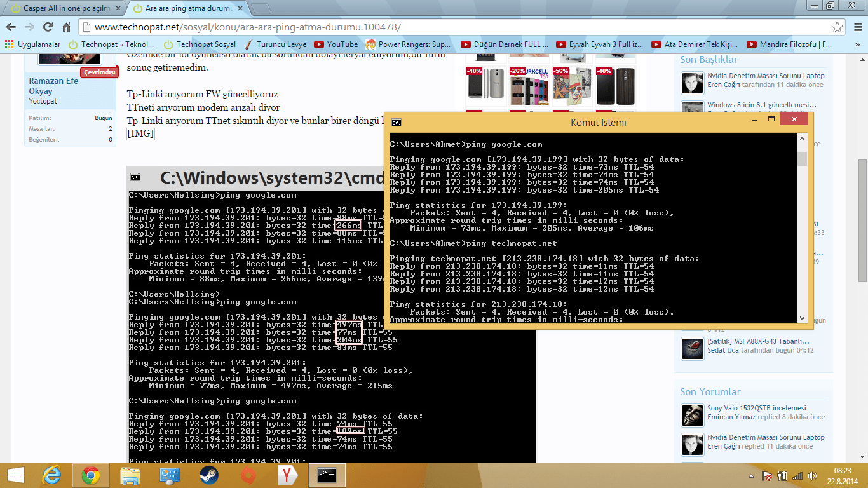Open the [Satılık] MSI A88X-G43 Tabanlı topic
Viewport: 868px width, 488px height.
click(x=757, y=341)
